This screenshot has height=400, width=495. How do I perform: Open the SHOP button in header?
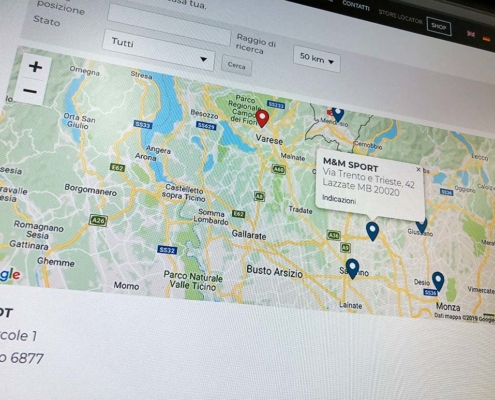439,26
